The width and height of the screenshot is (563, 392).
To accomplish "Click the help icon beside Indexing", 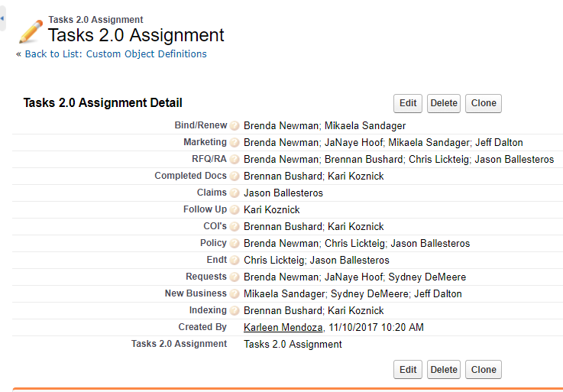I will (235, 311).
